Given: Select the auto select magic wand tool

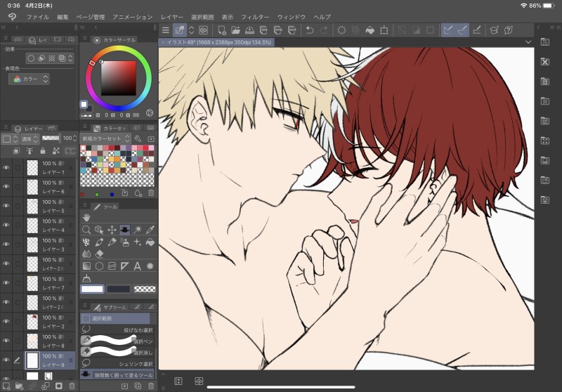Looking at the screenshot, I should tap(138, 230).
